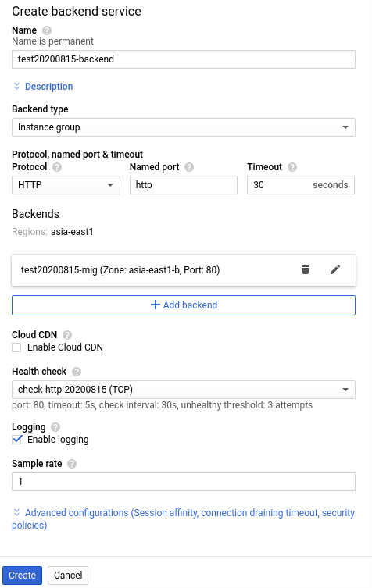Click the Add backend button
Screen dimensions: 372x588
click(x=184, y=305)
